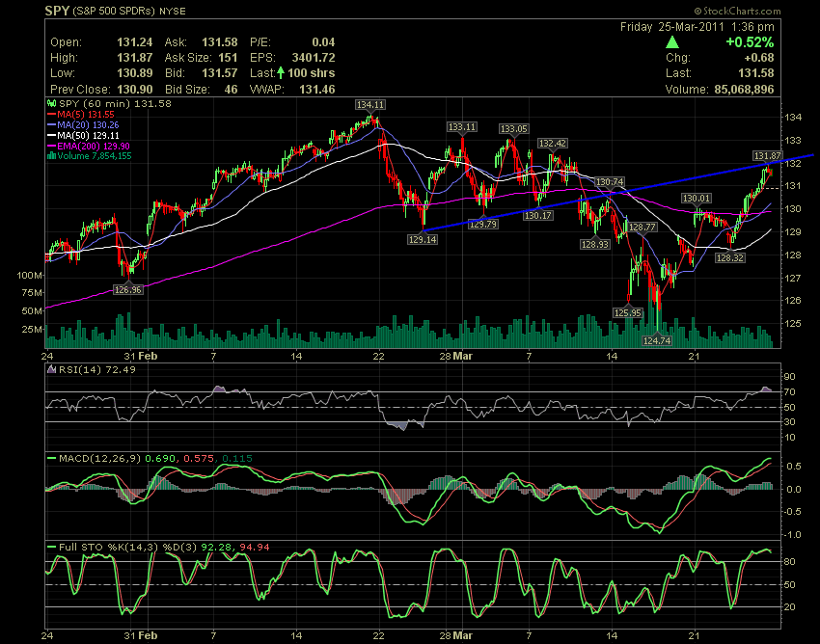Click the large green up-triangle change indicator
820x644 pixels.
672,42
